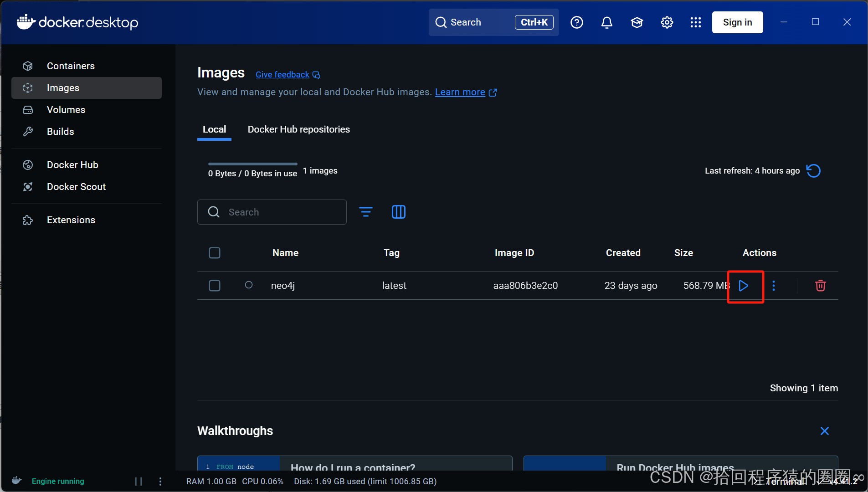Tick the select-all images checkbox
This screenshot has width=868, height=492.
click(x=215, y=253)
